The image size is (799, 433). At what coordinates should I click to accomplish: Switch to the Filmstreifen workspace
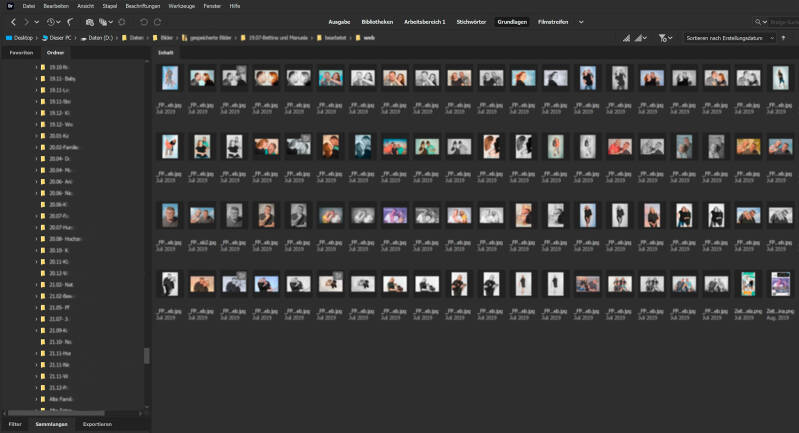pyautogui.click(x=553, y=22)
